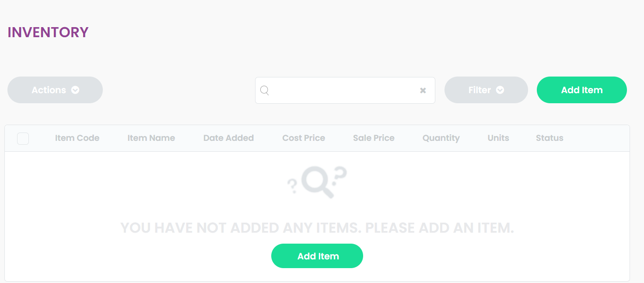Select the Status column header
The image size is (644, 283).
(x=549, y=138)
